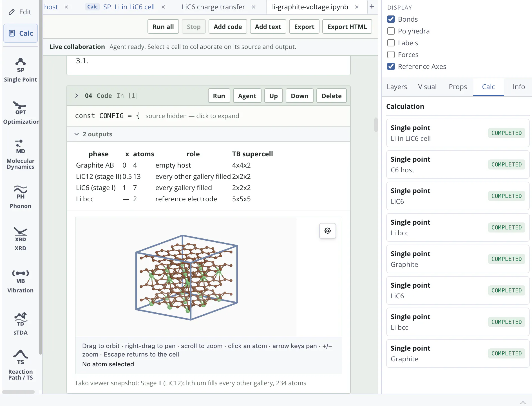The height and width of the screenshot is (406, 532).
Task: Expand bottom panel chevron
Action: click(523, 402)
